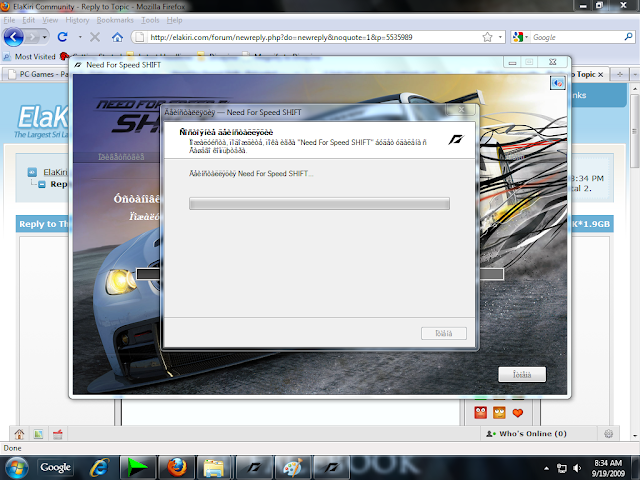Launch Internet Explorer from taskbar

pyautogui.click(x=99, y=467)
